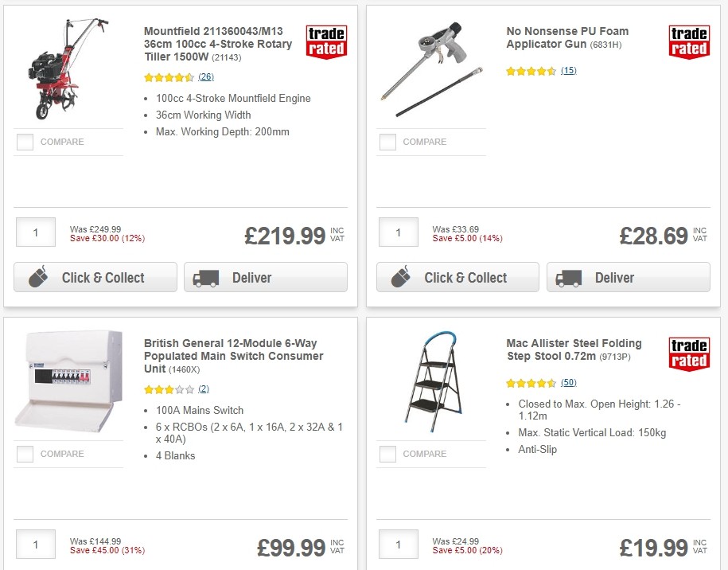Click the Trade Rated badge next to Mountfield tiller
The width and height of the screenshot is (728, 570).
tap(326, 41)
